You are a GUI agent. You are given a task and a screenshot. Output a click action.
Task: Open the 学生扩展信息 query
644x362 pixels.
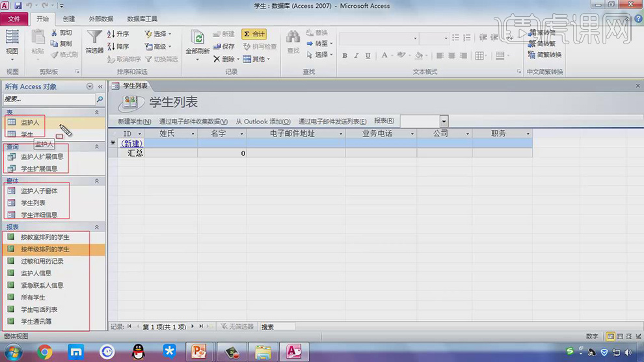(39, 169)
